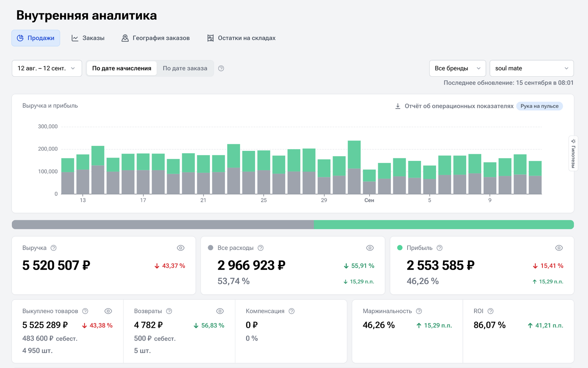Click the help icon beside ROI
This screenshot has height=368, width=588.
(x=490, y=311)
